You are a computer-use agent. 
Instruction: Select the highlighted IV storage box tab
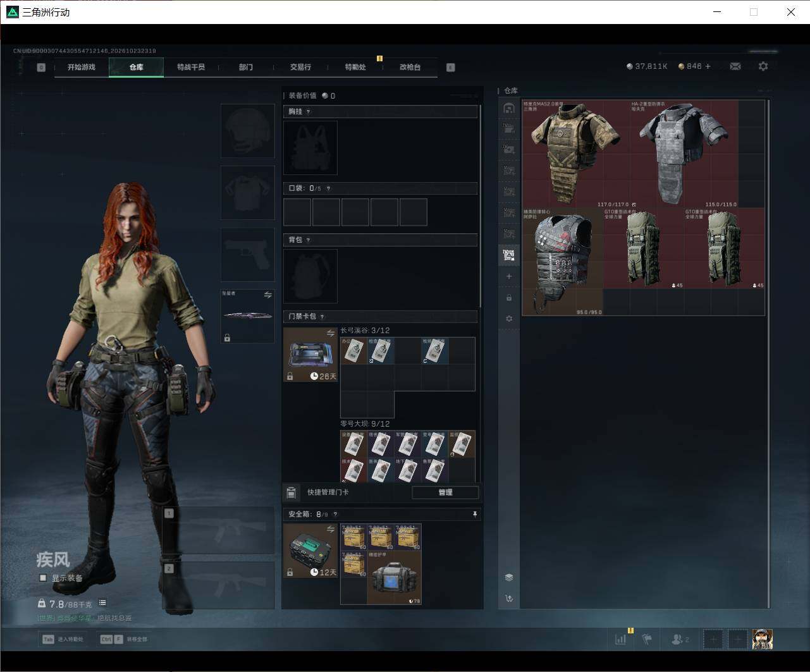click(509, 255)
